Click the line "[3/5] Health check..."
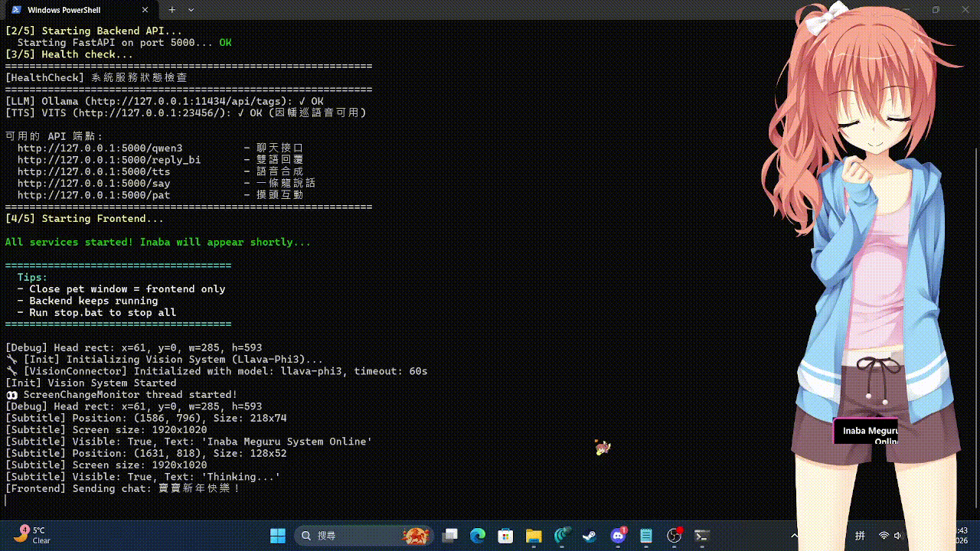Viewport: 980px width, 551px height. coord(69,54)
